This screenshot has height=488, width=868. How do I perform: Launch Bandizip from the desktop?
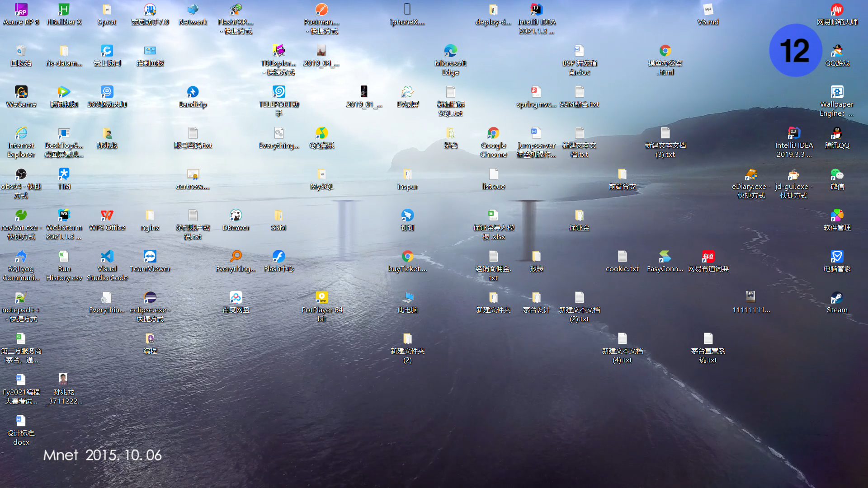(x=193, y=97)
